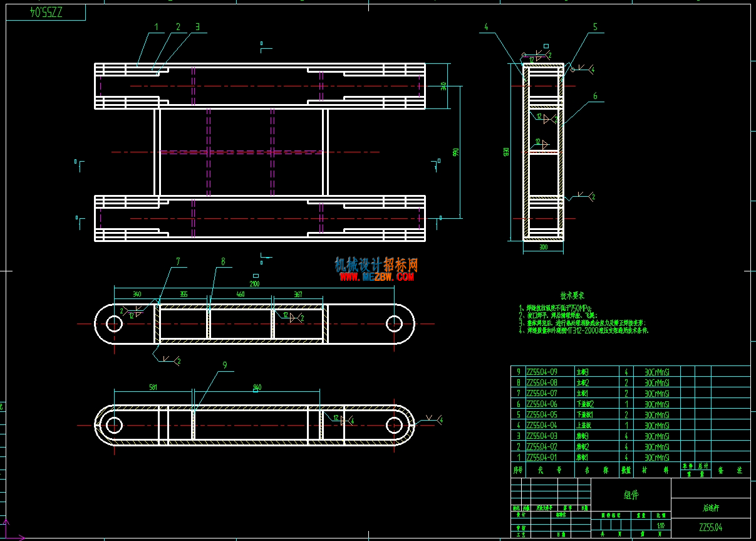Select part callout number 9 label
756x541 pixels.
(x=224, y=365)
